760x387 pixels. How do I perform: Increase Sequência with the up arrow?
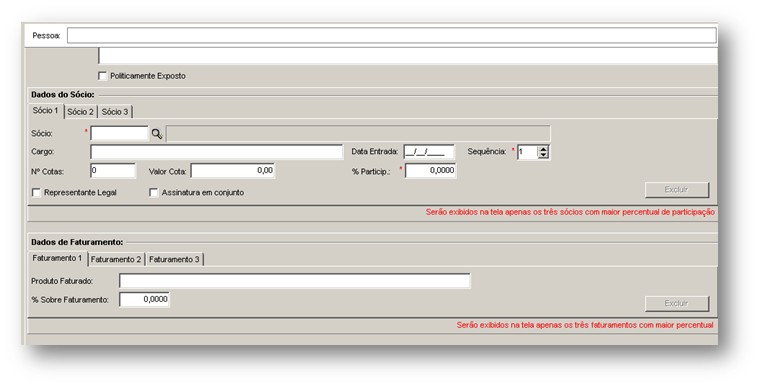coord(543,149)
